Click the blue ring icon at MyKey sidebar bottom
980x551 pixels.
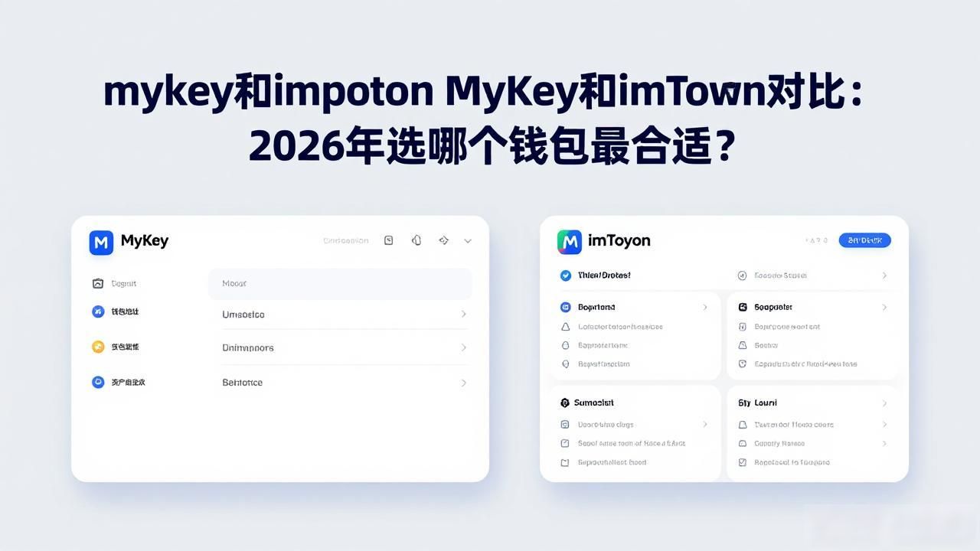click(x=97, y=382)
